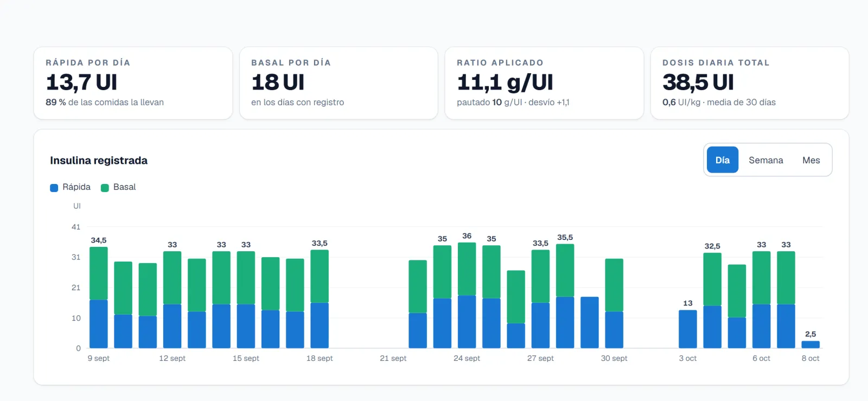Click "89 % de las comidas la llevan"
This screenshot has height=401, width=868.
click(105, 102)
